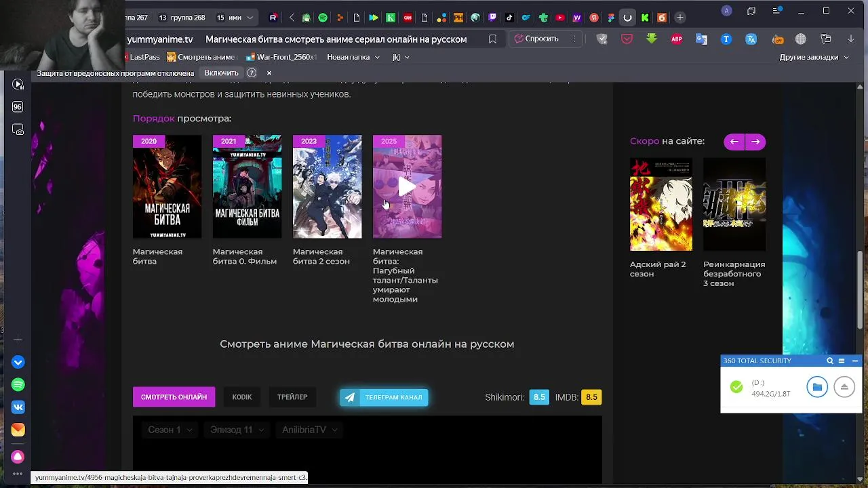
Task: Open the menu icon in 360 Total Security
Action: (842, 361)
